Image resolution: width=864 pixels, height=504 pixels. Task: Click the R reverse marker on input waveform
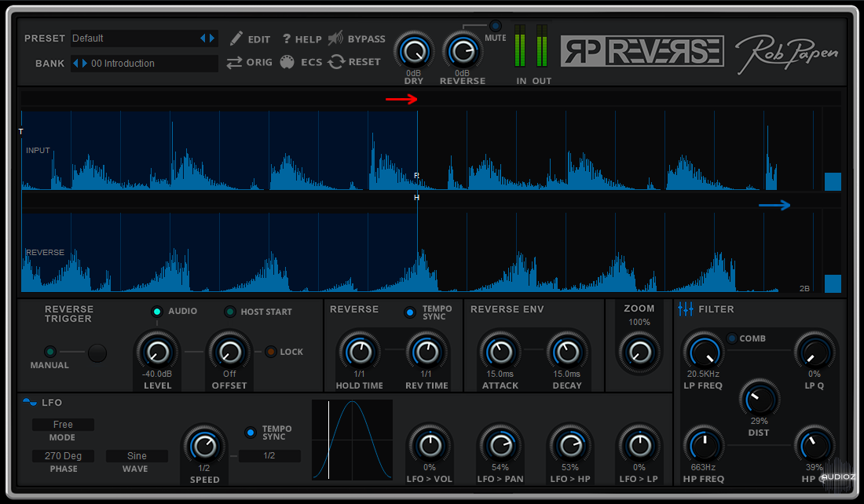coord(416,176)
